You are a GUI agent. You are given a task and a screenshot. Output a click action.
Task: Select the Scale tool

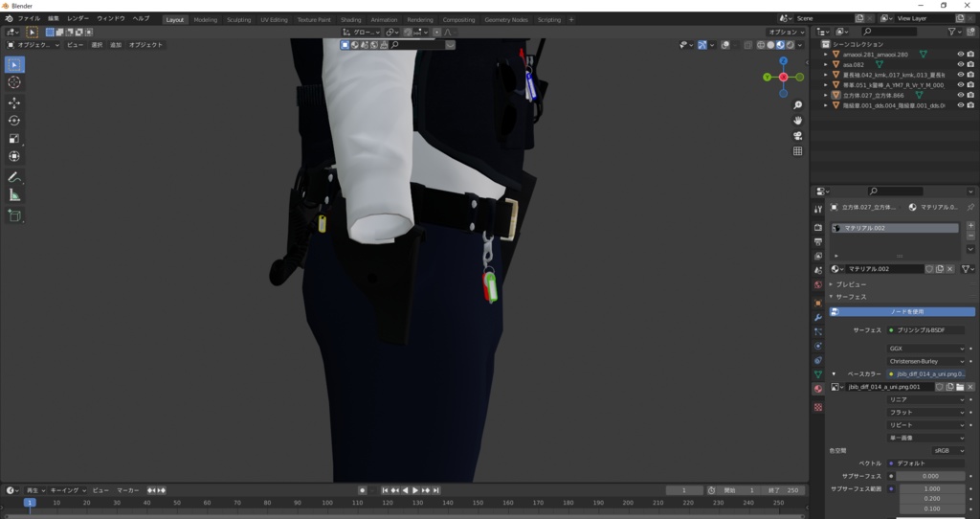[14, 139]
